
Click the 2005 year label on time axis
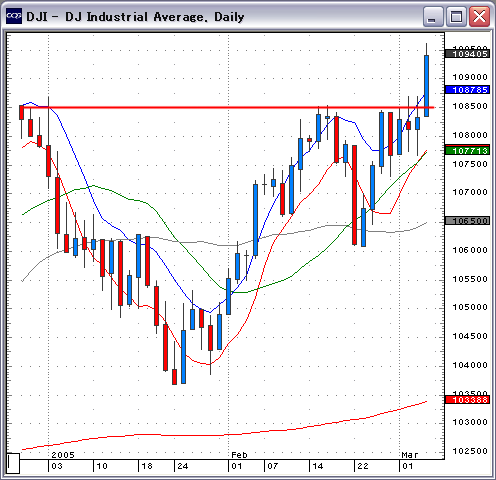[x=63, y=455]
